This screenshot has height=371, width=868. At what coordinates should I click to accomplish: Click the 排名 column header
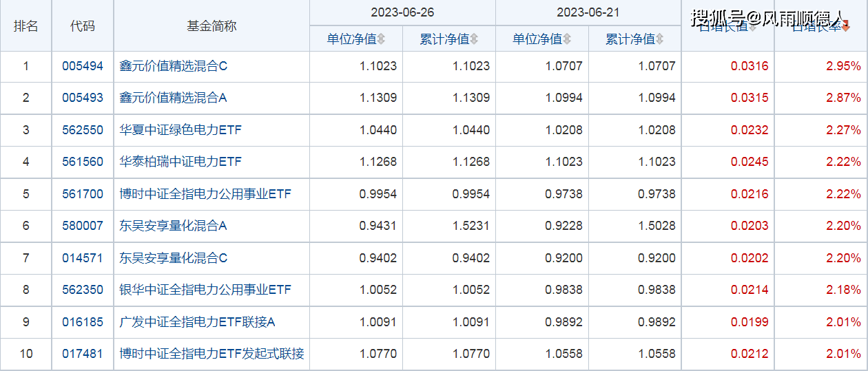(26, 26)
